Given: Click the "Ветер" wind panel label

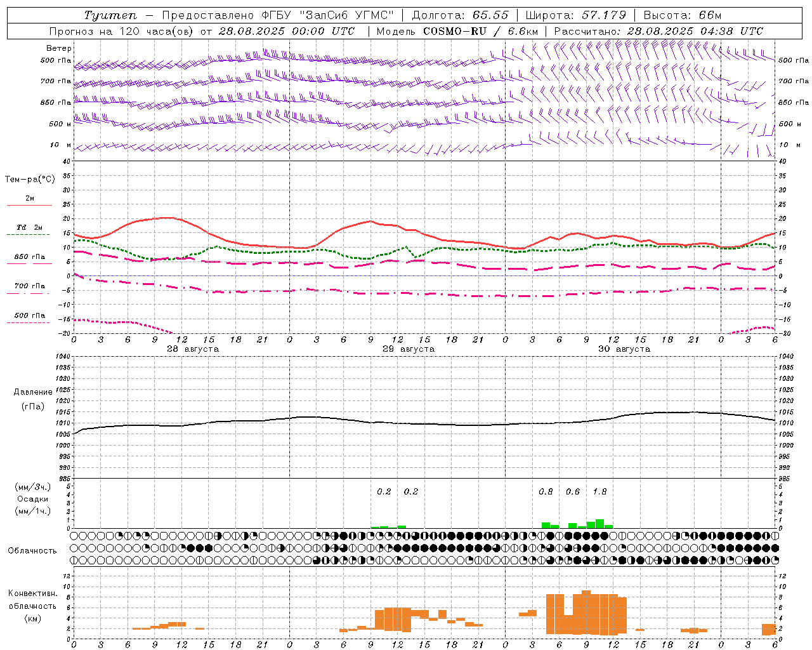Looking at the screenshot, I should [x=59, y=48].
